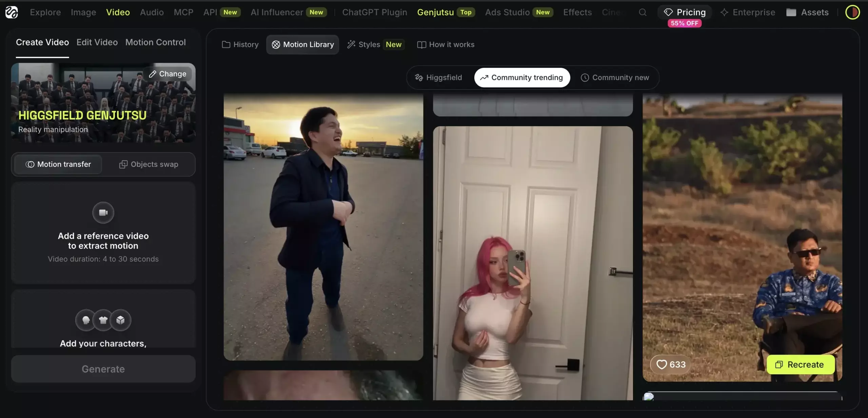The height and width of the screenshot is (418, 868).
Task: Open the user profile avatar
Action: (x=852, y=12)
